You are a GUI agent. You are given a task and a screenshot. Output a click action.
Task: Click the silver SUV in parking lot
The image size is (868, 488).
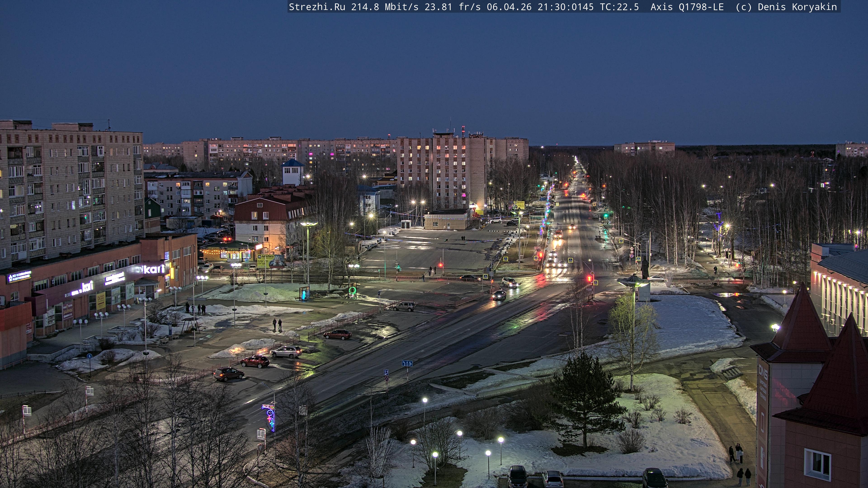tap(286, 352)
